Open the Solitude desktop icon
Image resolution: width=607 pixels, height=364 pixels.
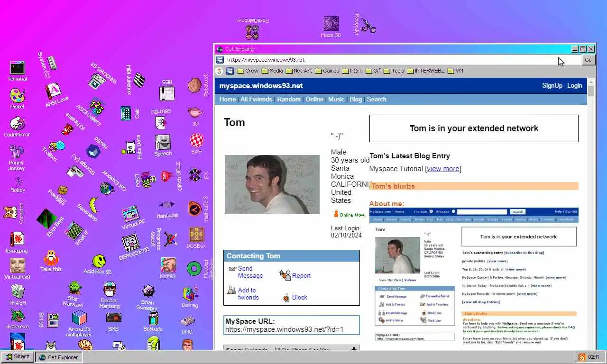153,321
